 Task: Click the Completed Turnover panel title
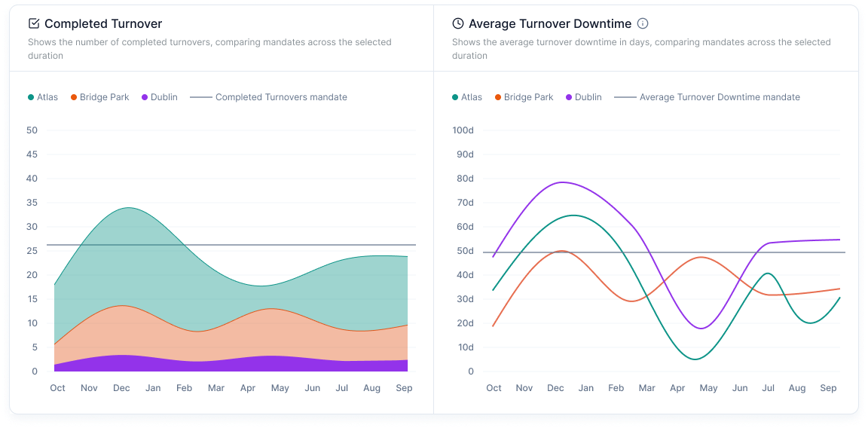103,24
